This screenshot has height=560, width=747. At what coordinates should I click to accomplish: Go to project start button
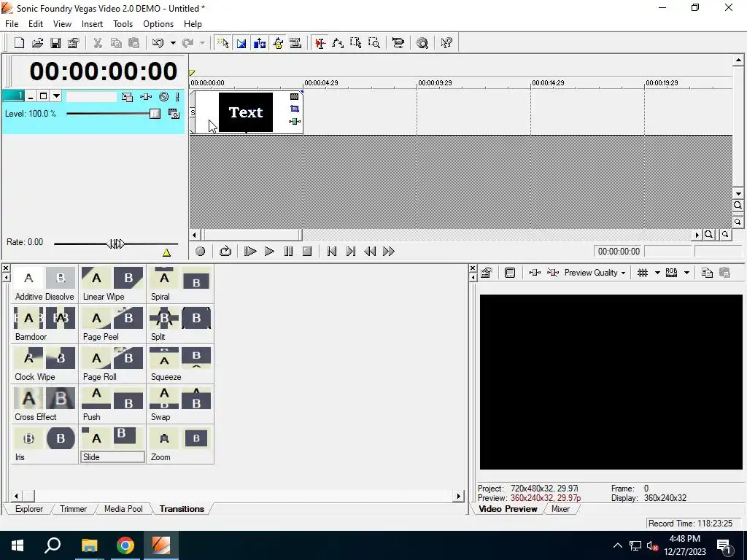pyautogui.click(x=332, y=251)
